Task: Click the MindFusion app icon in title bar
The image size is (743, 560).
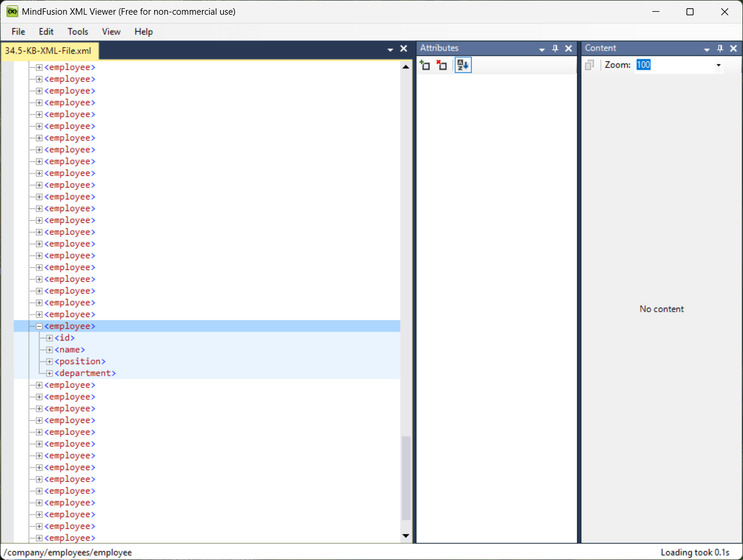Action: pos(11,12)
